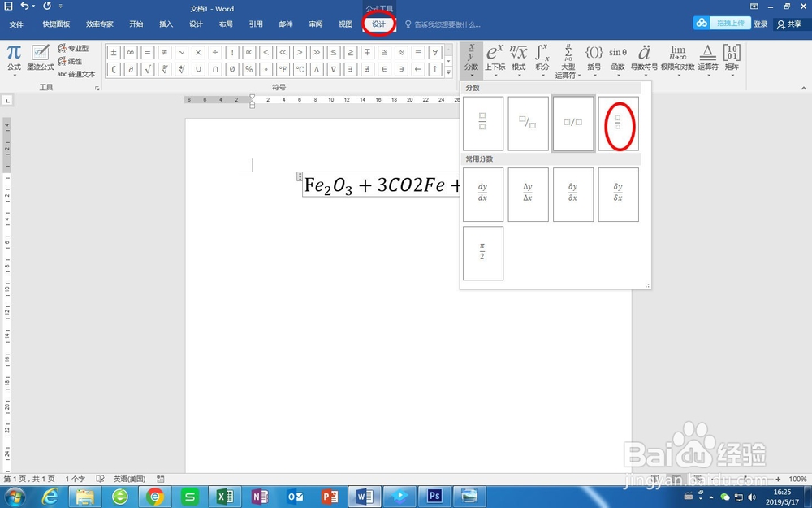The width and height of the screenshot is (812, 508).
Task: Insert the greater-than-or-equal symbol
Action: (x=350, y=52)
